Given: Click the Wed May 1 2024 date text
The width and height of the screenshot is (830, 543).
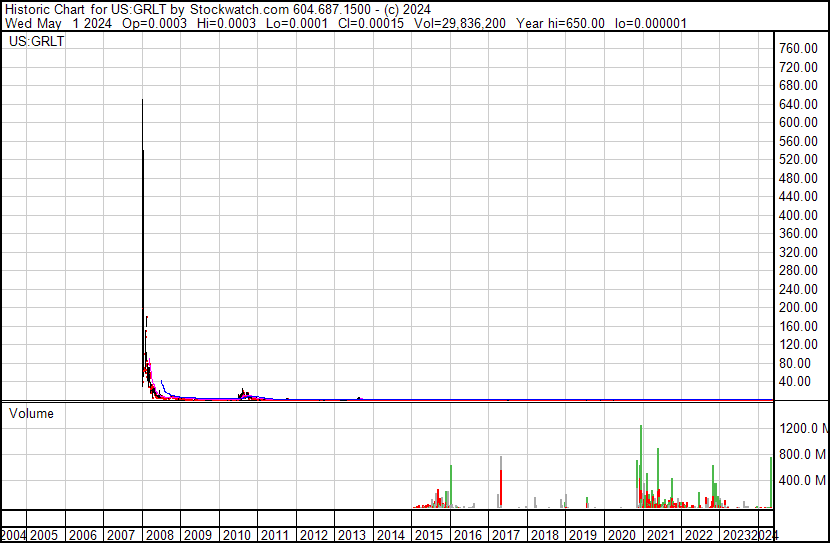Looking at the screenshot, I should (x=58, y=23).
